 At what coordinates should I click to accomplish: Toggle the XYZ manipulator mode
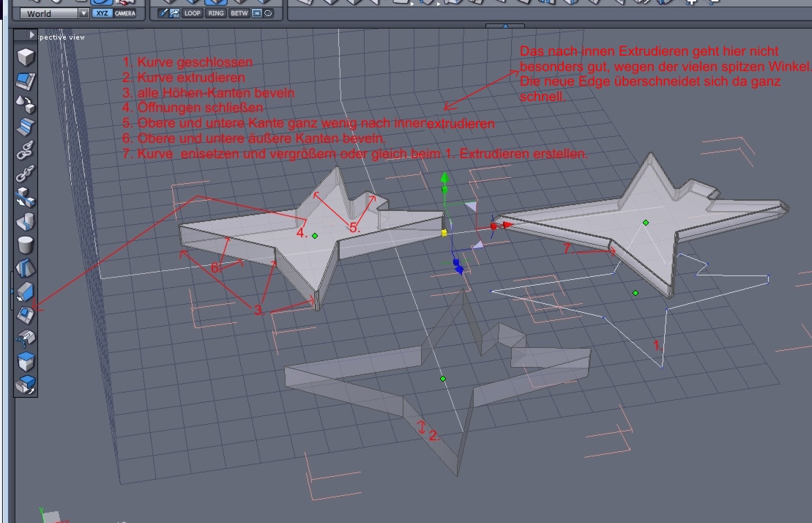coord(102,13)
